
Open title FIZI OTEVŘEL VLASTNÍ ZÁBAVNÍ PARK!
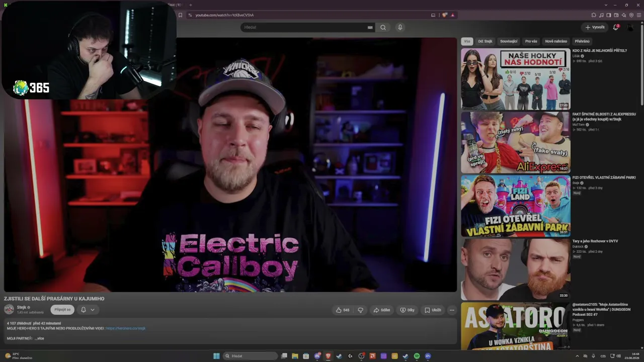point(604,177)
